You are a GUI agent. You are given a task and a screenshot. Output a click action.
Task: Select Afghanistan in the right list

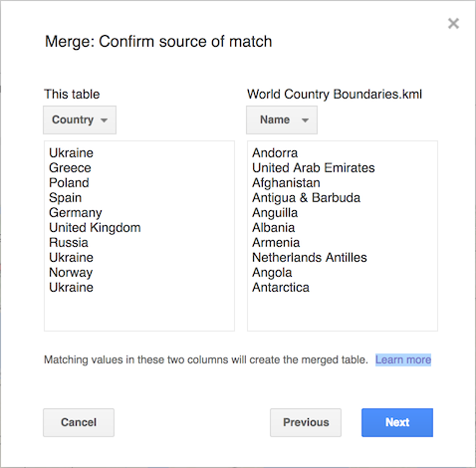[x=286, y=182]
